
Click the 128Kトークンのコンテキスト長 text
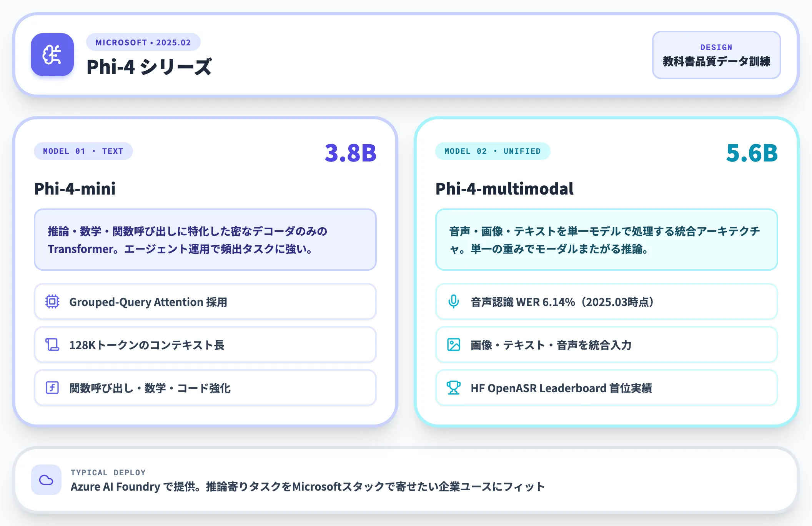pyautogui.click(x=147, y=345)
